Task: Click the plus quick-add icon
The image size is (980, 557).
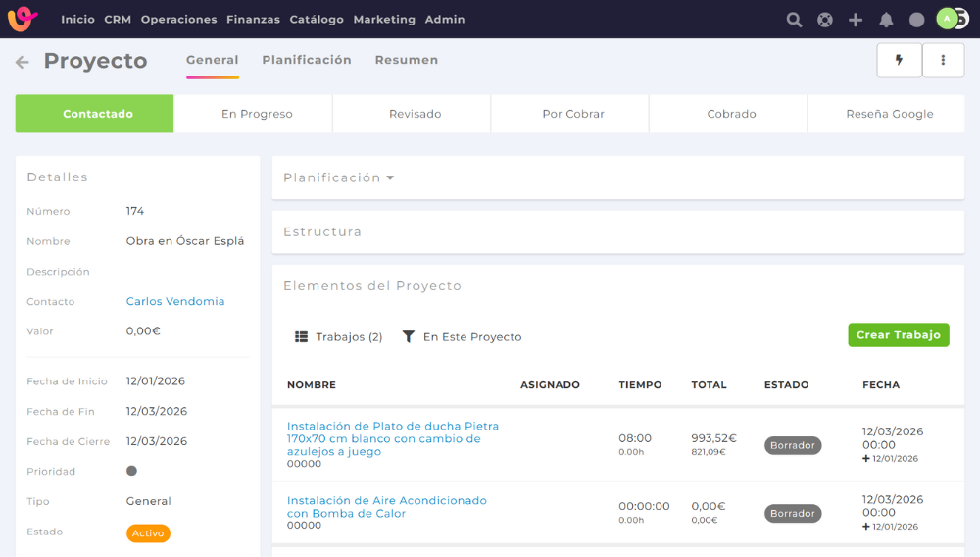Action: coord(856,20)
